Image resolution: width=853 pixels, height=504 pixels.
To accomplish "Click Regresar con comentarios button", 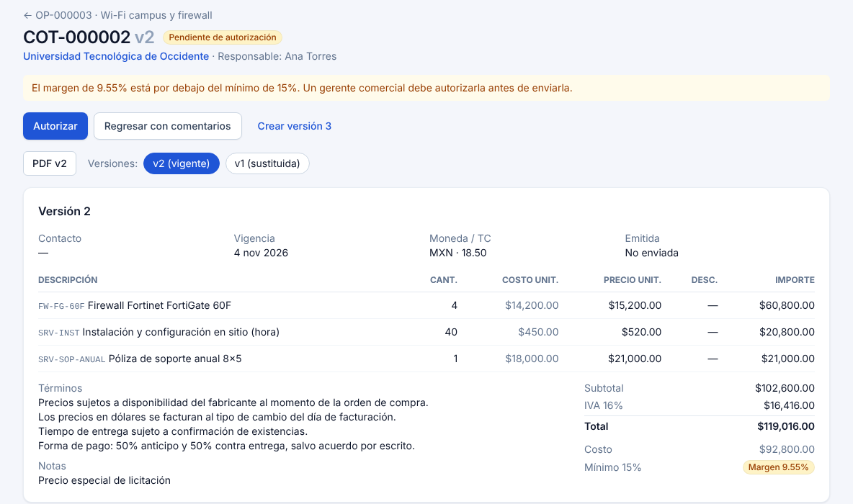I will coord(168,126).
